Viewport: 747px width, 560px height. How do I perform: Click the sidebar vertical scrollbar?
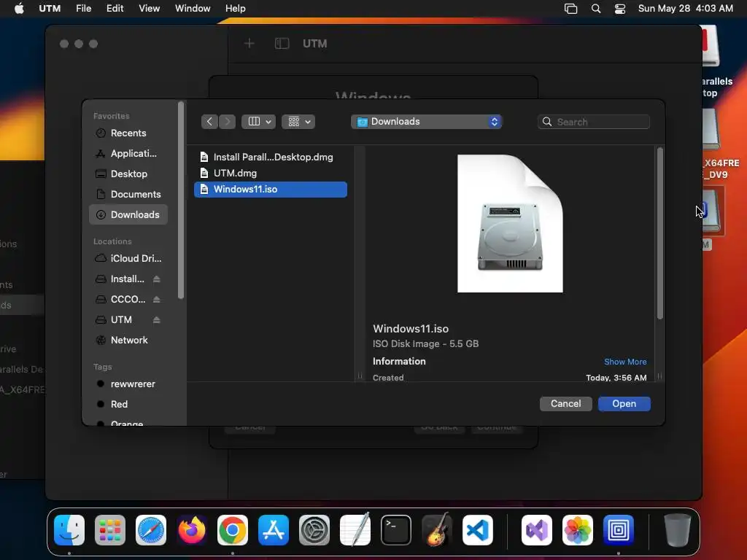click(x=181, y=200)
